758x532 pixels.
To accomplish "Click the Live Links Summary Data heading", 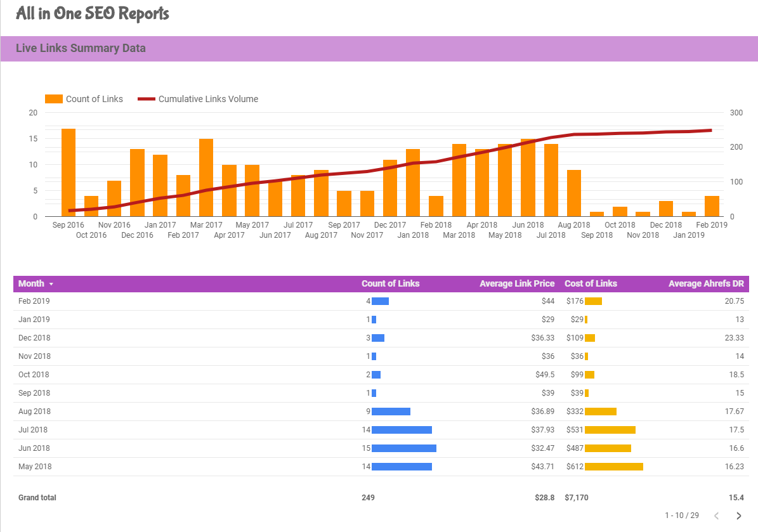I will [81, 48].
